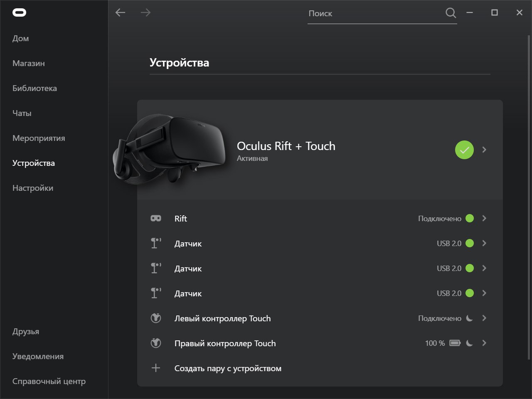Image resolution: width=532 pixels, height=399 pixels.
Task: Expand the Rift row chevron
Action: (484, 218)
